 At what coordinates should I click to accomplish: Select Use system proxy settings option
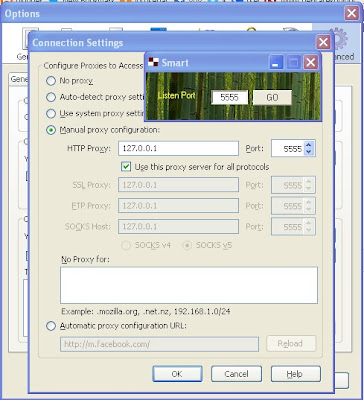[x=51, y=114]
